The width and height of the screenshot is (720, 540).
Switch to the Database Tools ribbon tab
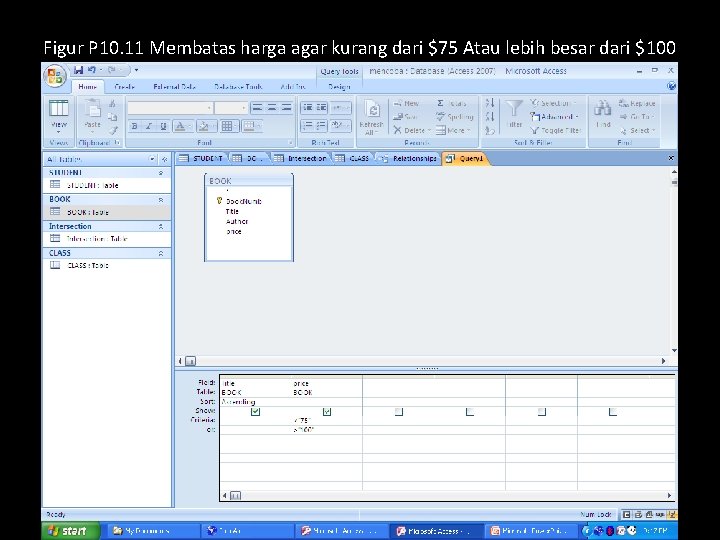(x=238, y=86)
